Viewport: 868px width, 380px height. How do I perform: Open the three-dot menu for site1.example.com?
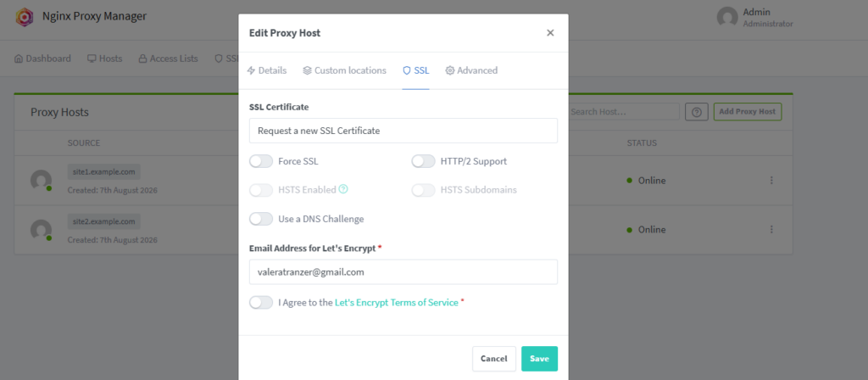771,180
